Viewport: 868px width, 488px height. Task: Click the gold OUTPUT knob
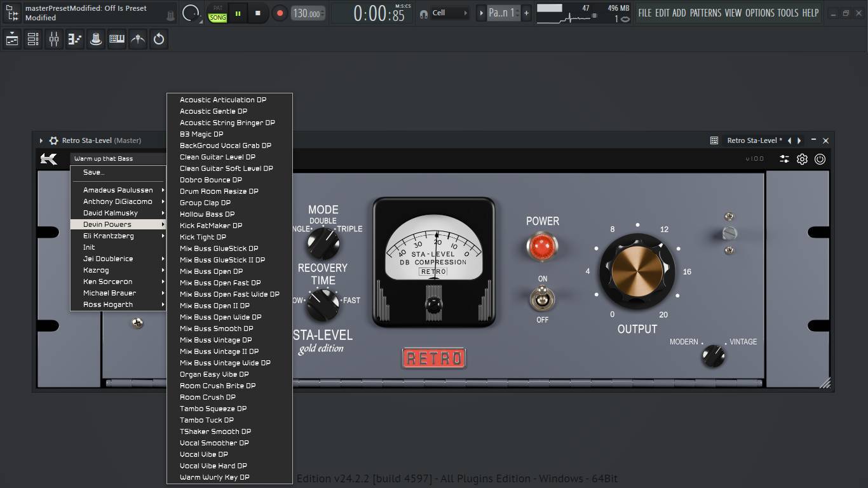click(x=637, y=271)
